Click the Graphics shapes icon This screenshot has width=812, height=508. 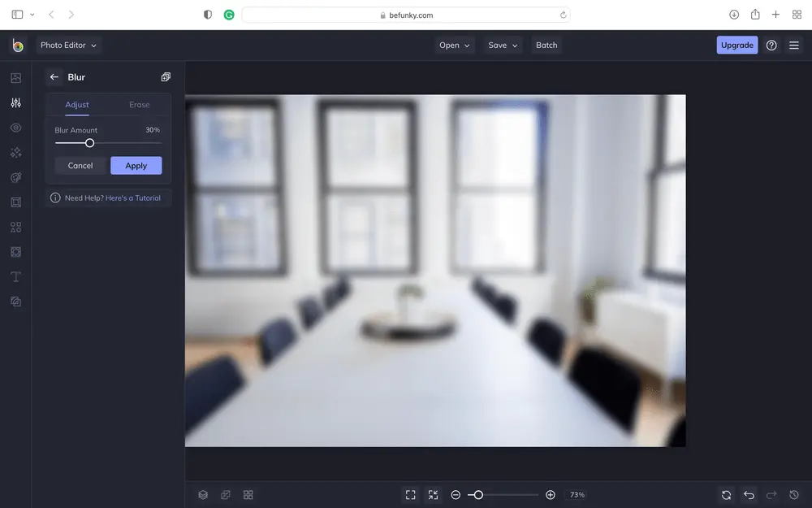tap(15, 227)
